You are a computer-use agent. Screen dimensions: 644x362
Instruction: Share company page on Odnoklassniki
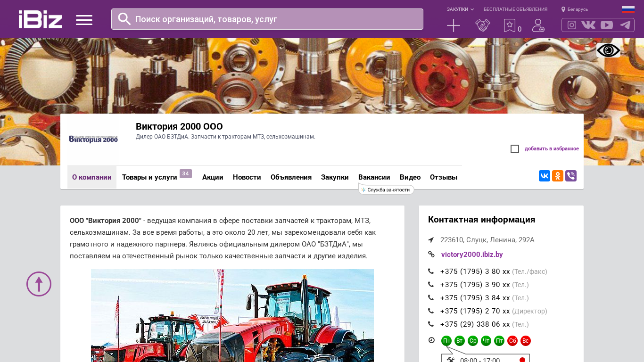[x=558, y=176]
